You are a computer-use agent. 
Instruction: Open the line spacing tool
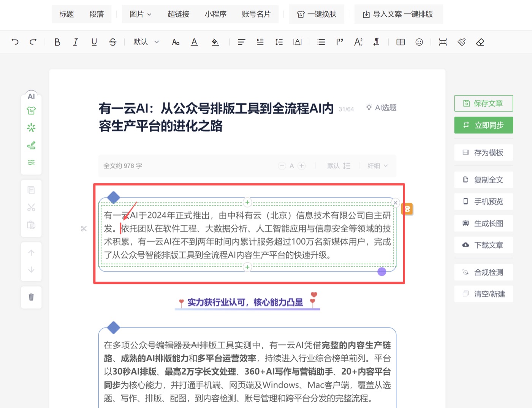point(279,42)
